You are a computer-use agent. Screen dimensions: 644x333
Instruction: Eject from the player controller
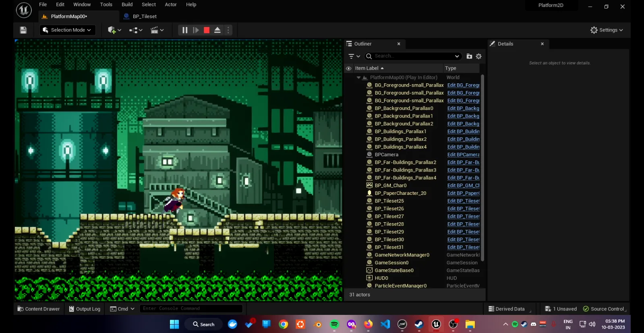click(x=217, y=30)
